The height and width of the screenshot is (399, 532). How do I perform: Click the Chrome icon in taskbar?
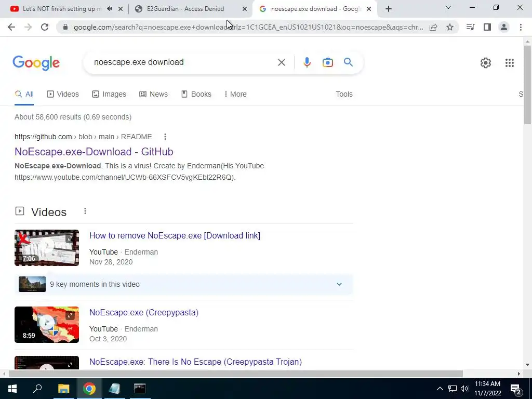[x=89, y=389]
